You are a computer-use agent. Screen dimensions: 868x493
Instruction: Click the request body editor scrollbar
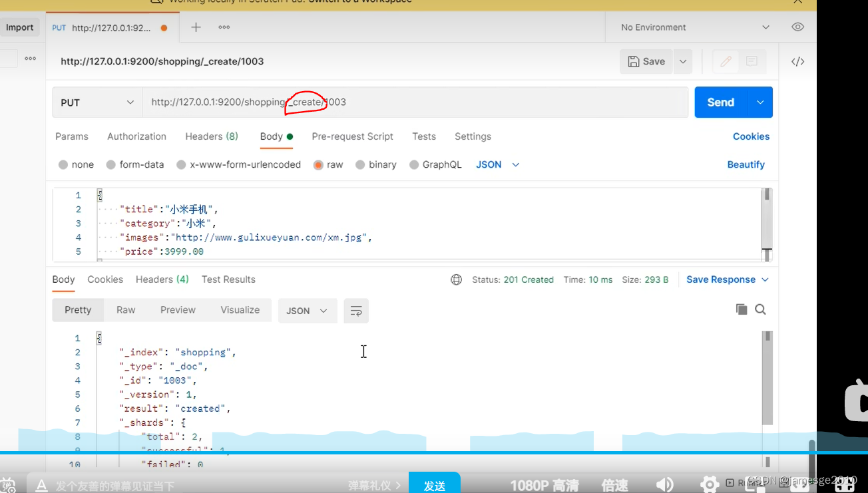(x=767, y=224)
